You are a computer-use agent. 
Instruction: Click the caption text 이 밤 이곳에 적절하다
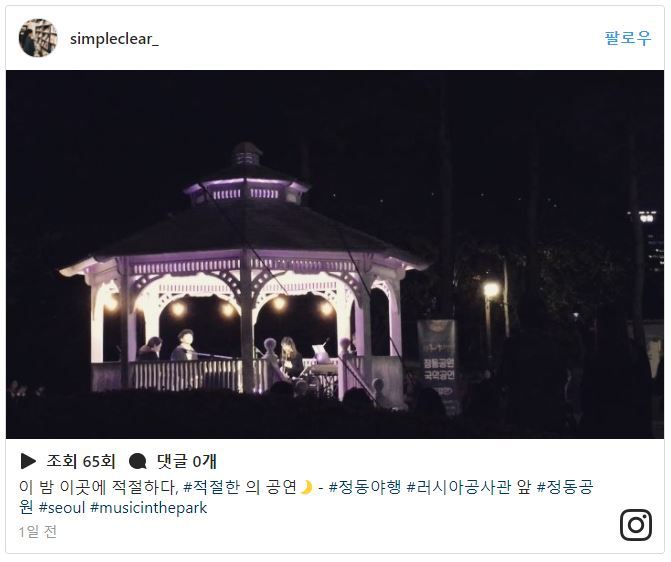point(98,487)
